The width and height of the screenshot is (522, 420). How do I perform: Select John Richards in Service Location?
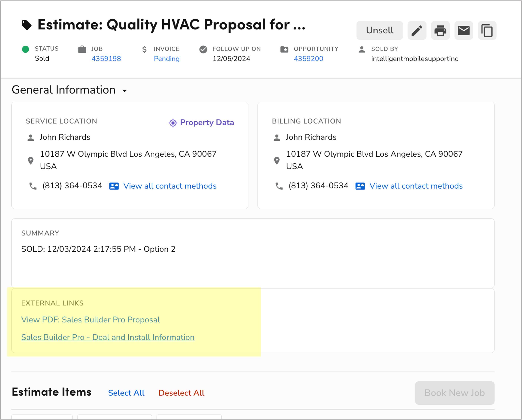65,137
